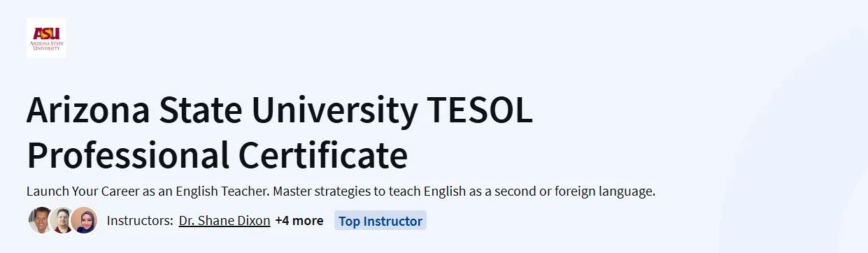Image resolution: width=868 pixels, height=253 pixels.
Task: Expand the +4 more instructors list
Action: 299,221
